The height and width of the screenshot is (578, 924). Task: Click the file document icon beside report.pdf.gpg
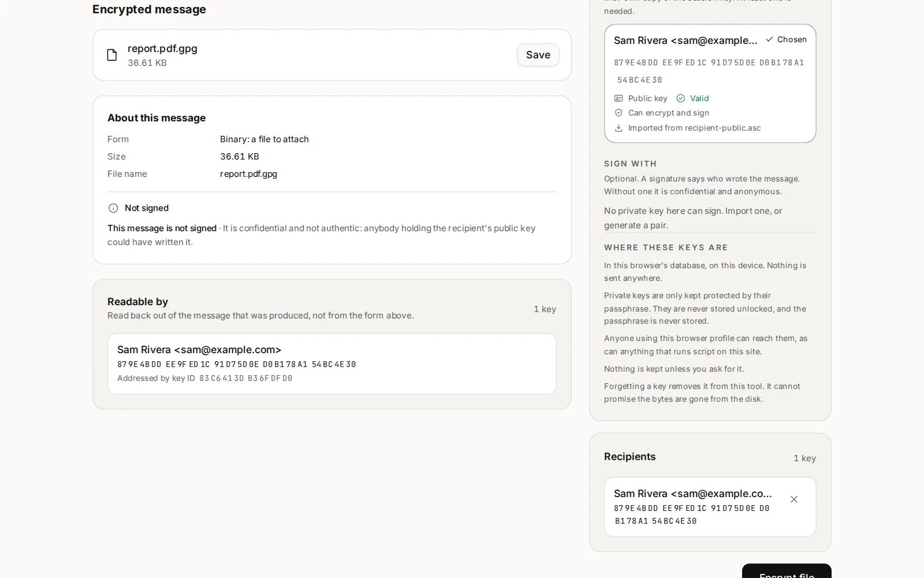tap(112, 55)
